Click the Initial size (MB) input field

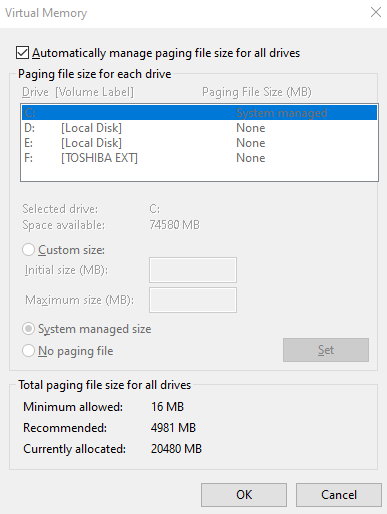coord(193,270)
